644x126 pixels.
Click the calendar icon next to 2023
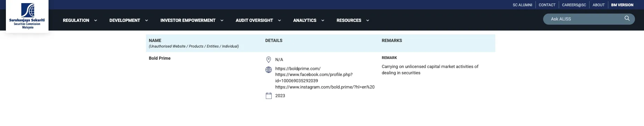coord(269,96)
